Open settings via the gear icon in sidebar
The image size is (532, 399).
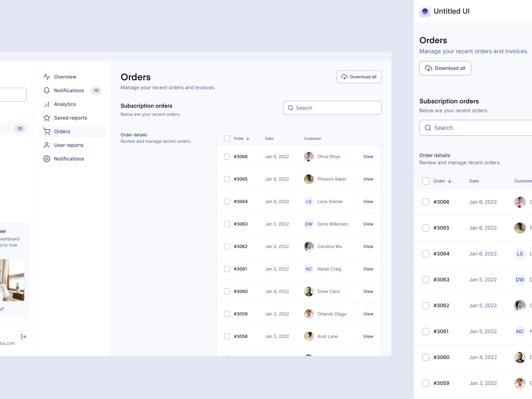tap(47, 158)
